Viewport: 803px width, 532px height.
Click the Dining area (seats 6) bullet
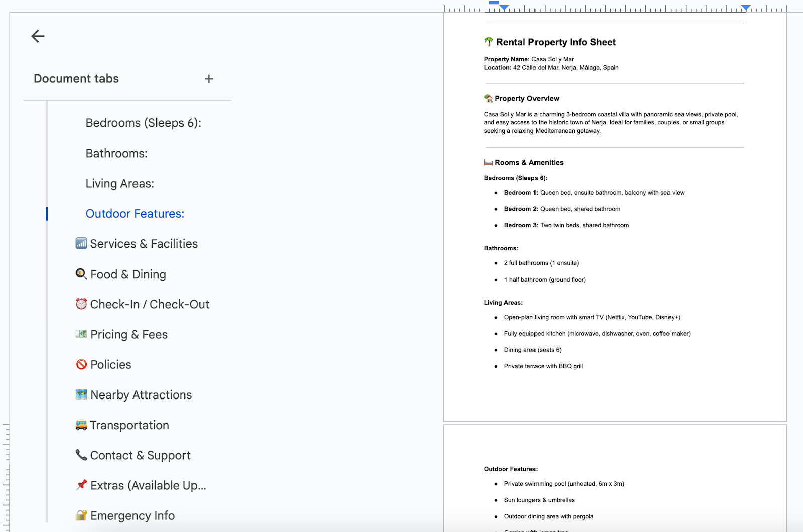click(532, 350)
